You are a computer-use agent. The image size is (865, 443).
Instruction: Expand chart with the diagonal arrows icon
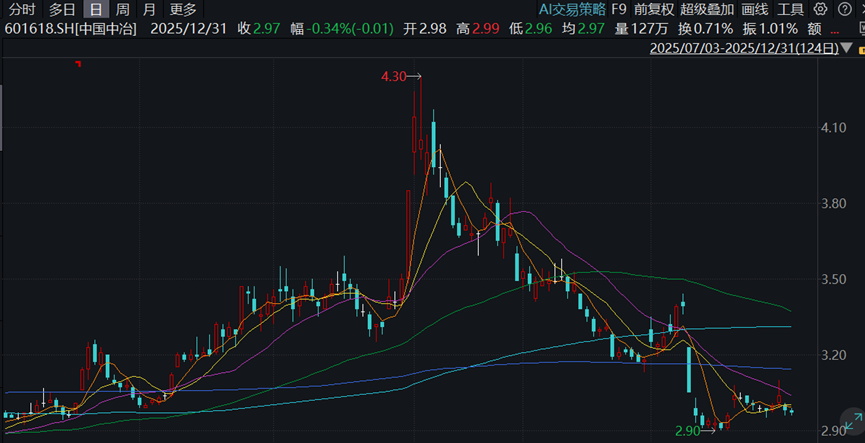[x=852, y=423]
